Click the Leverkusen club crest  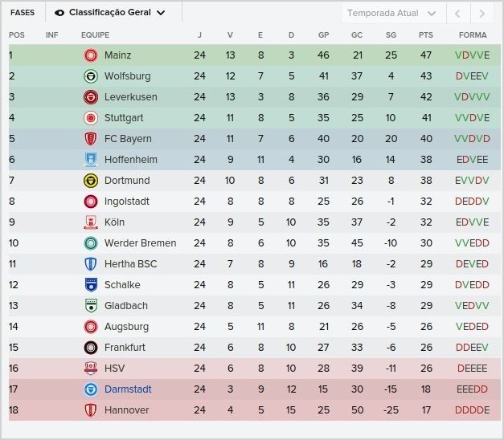(x=91, y=97)
